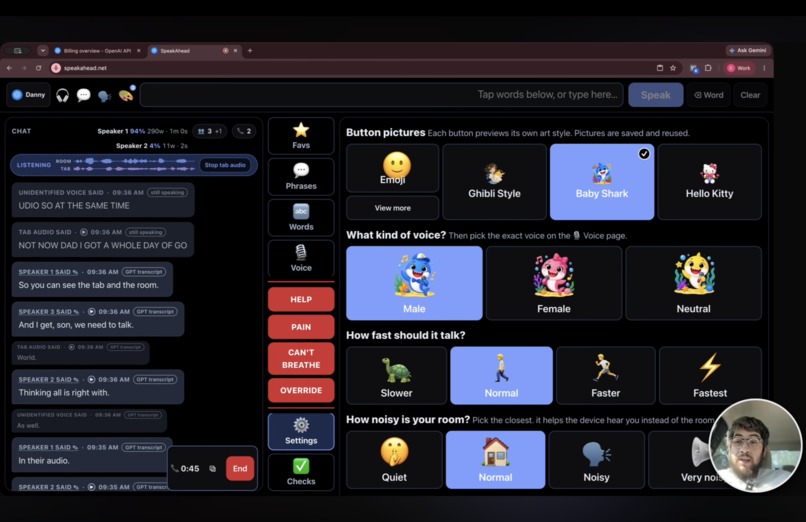
Task: Select the Emoji picture style
Action: click(x=393, y=169)
